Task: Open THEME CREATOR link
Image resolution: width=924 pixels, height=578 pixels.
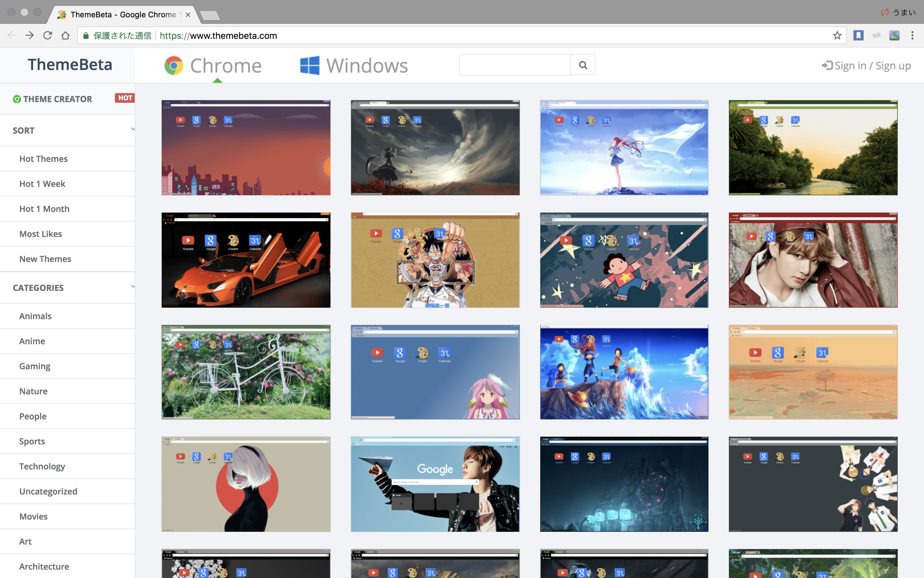Action: (58, 99)
